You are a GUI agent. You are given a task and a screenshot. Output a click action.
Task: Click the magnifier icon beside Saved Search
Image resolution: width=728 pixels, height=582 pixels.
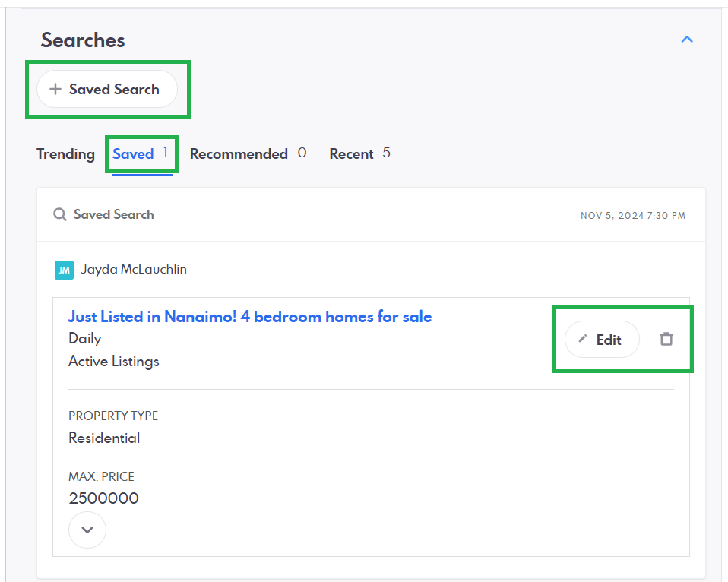(60, 215)
